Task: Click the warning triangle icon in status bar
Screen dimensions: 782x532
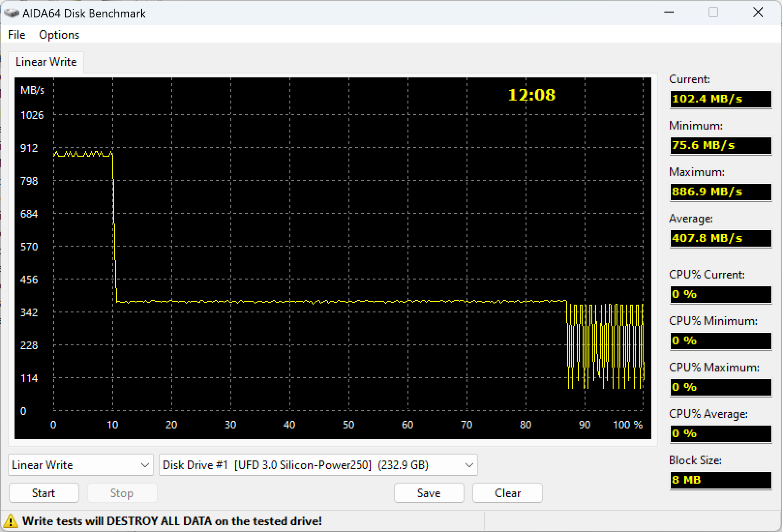Action: coord(10,521)
